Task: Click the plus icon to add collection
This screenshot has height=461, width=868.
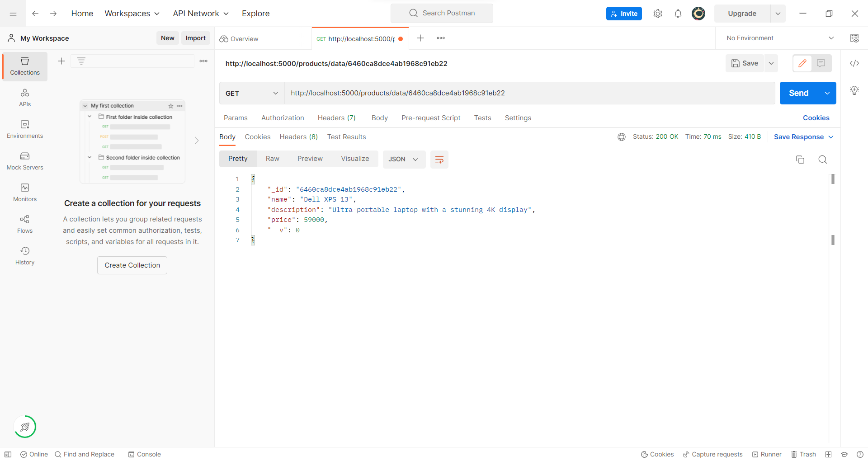Action: click(x=61, y=61)
